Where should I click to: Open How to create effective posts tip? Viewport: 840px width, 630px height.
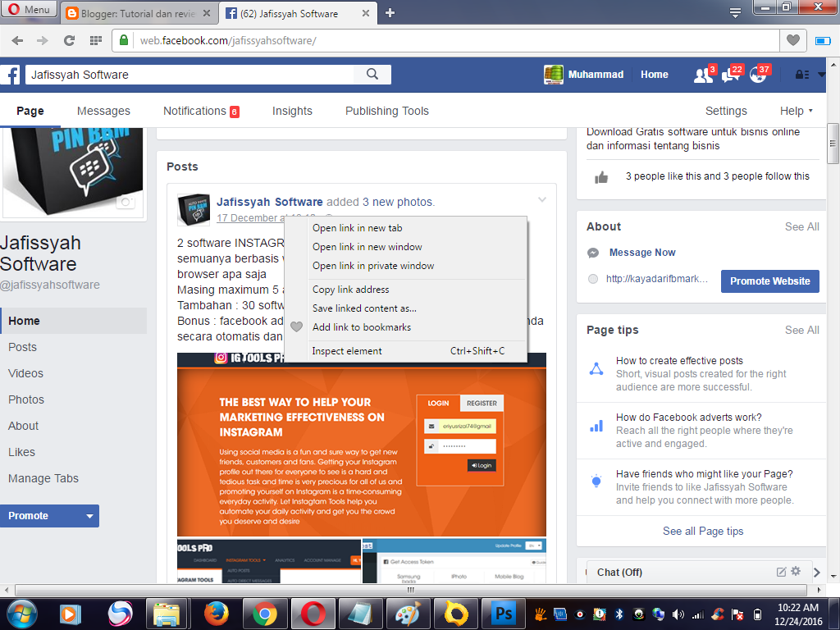point(679,361)
